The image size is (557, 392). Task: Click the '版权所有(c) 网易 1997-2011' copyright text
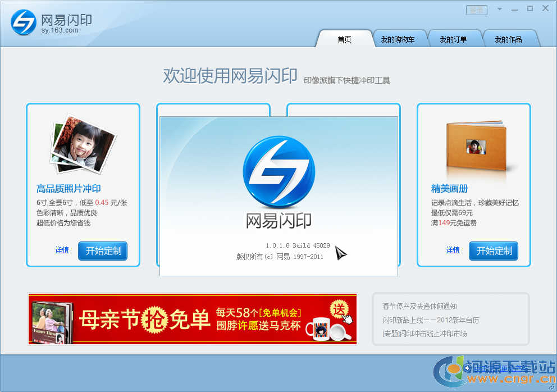(x=280, y=257)
